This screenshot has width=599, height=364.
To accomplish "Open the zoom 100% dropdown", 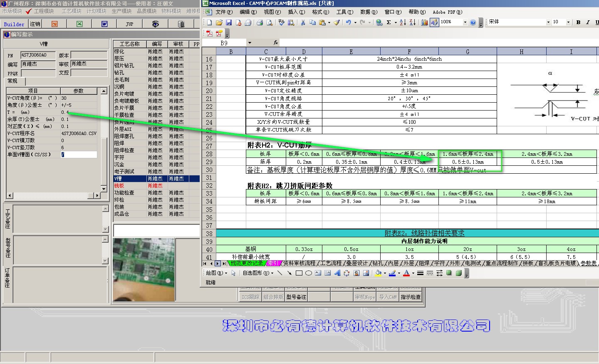I will click(x=465, y=22).
